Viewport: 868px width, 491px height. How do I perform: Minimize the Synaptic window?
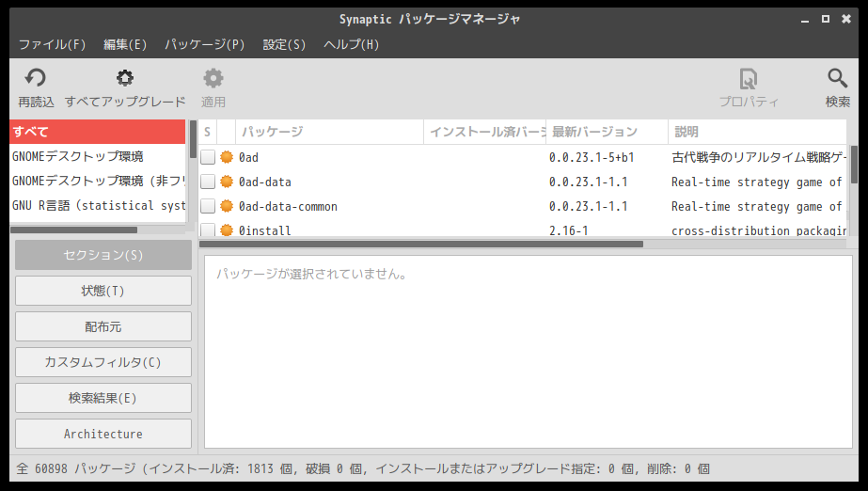click(x=805, y=20)
